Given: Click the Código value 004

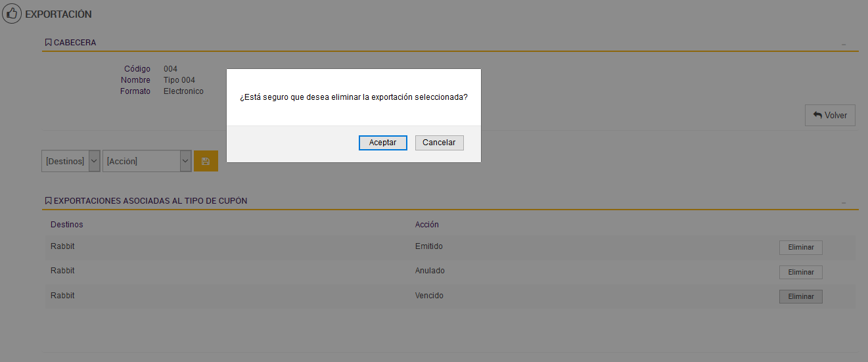Looking at the screenshot, I should (170, 69).
